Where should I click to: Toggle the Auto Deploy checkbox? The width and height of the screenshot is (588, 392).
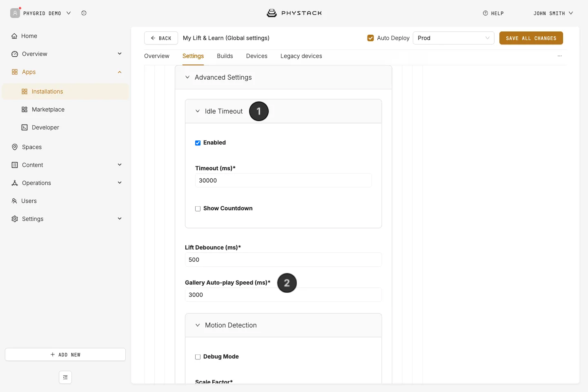pos(371,38)
